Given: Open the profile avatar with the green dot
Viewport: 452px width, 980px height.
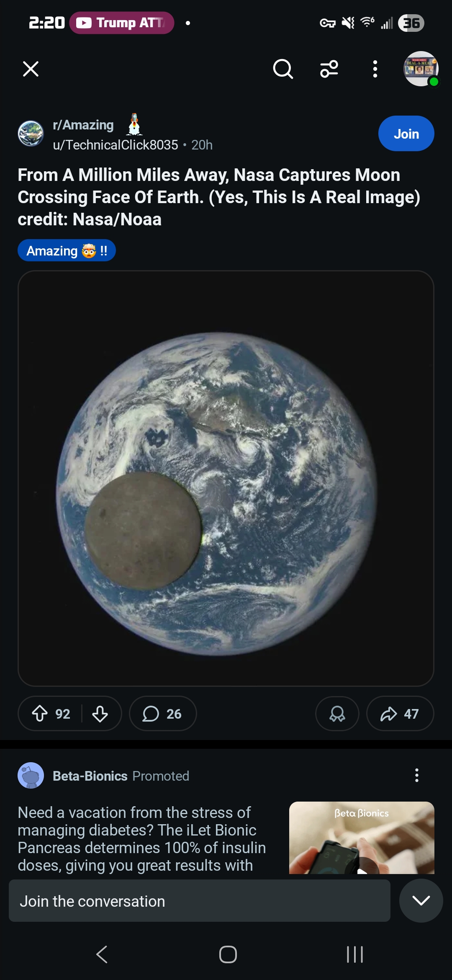Looking at the screenshot, I should (x=421, y=69).
